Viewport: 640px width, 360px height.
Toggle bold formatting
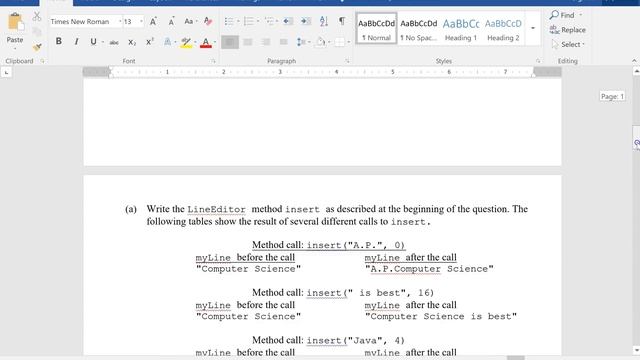pyautogui.click(x=59, y=42)
